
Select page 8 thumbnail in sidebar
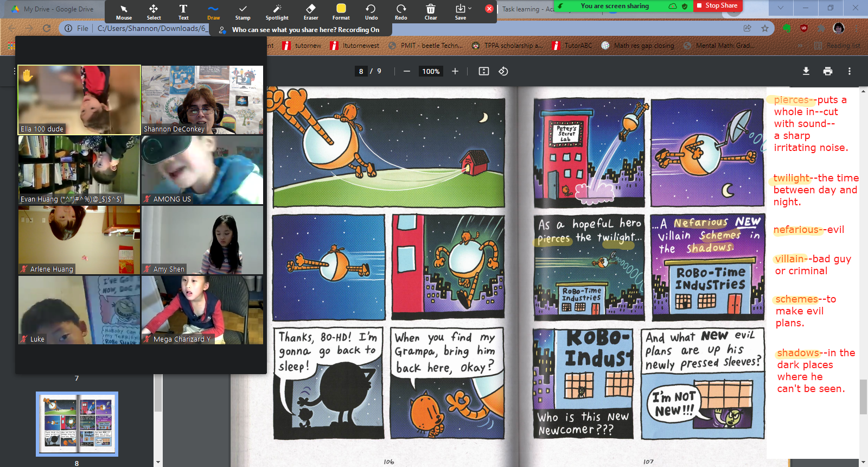coord(77,424)
